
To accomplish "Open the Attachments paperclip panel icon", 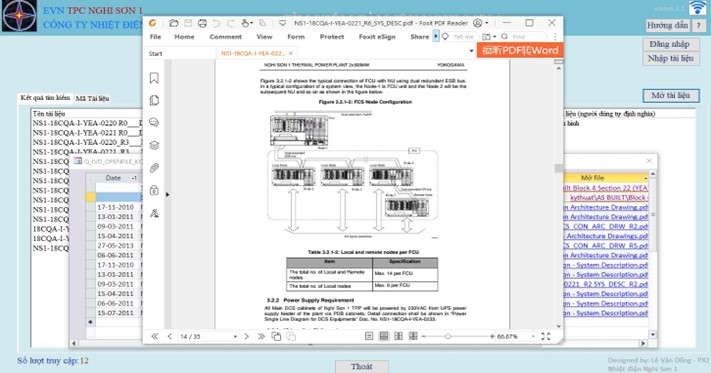I will [x=154, y=168].
